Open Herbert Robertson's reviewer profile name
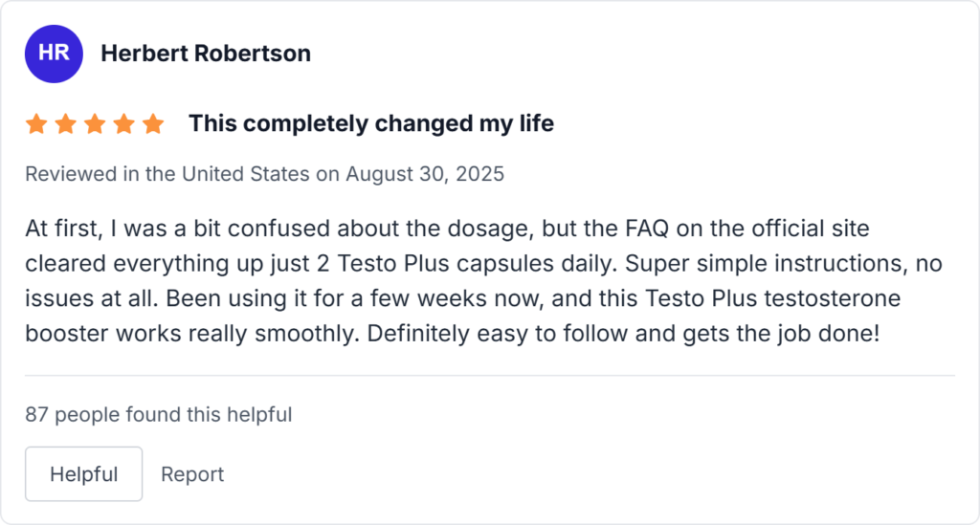The width and height of the screenshot is (980, 525). (206, 54)
